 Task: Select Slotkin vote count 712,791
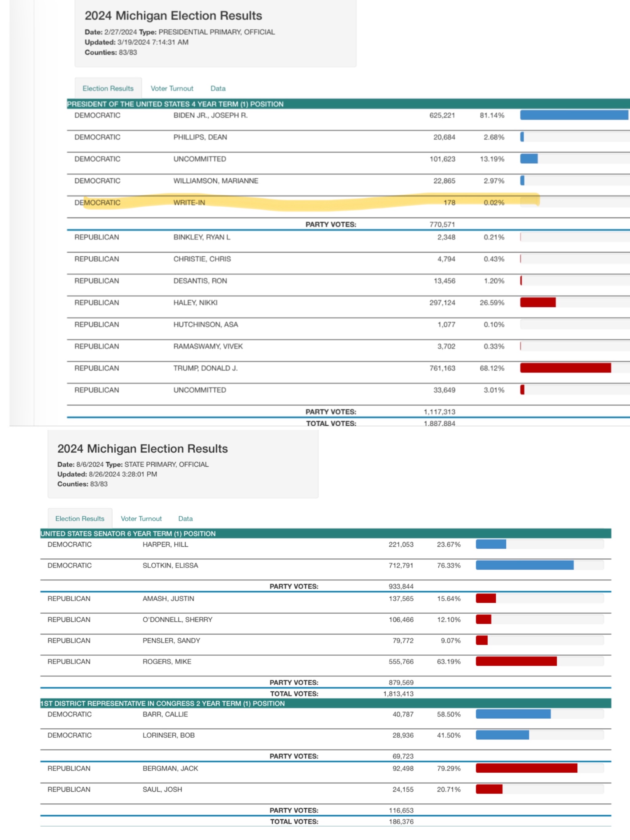tap(401, 565)
